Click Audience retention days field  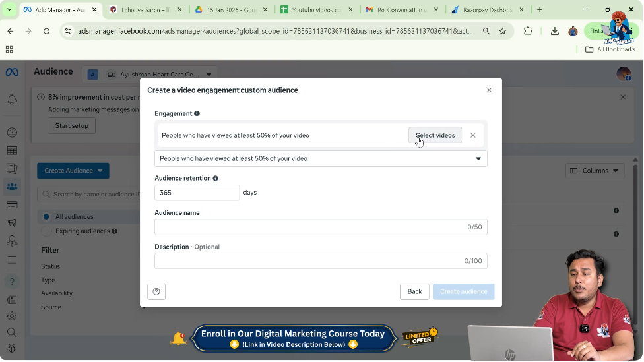tap(197, 193)
